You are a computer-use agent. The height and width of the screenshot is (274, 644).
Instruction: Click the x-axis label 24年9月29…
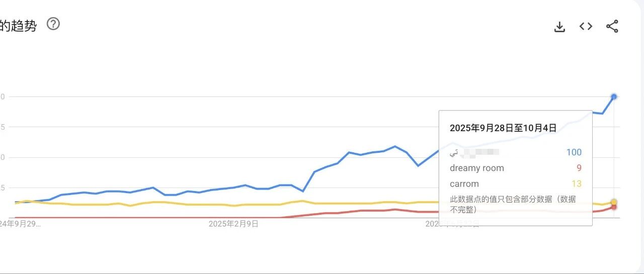tap(20, 224)
